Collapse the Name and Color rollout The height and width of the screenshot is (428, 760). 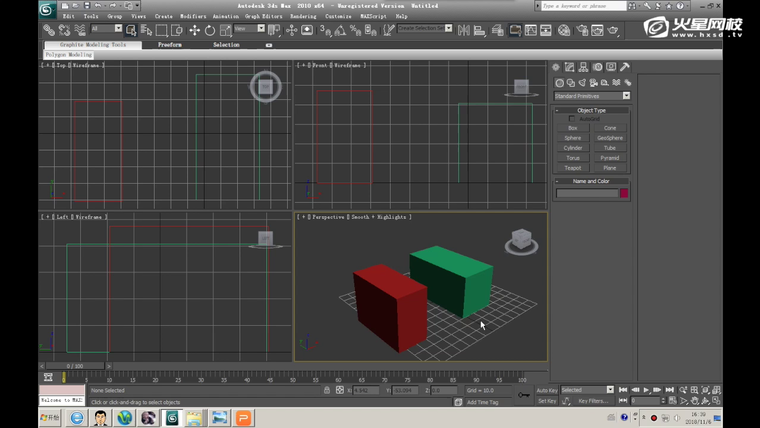[592, 181]
